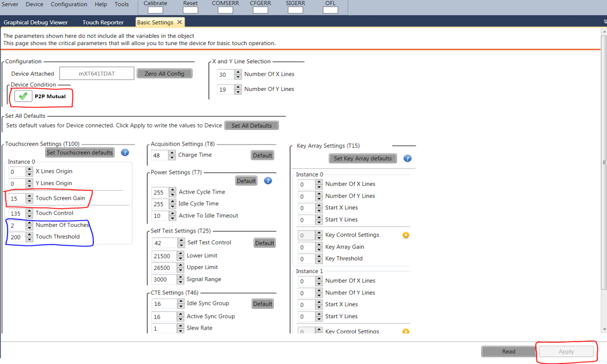
Task: Click the Calibrate status indicator box
Action: click(155, 10)
